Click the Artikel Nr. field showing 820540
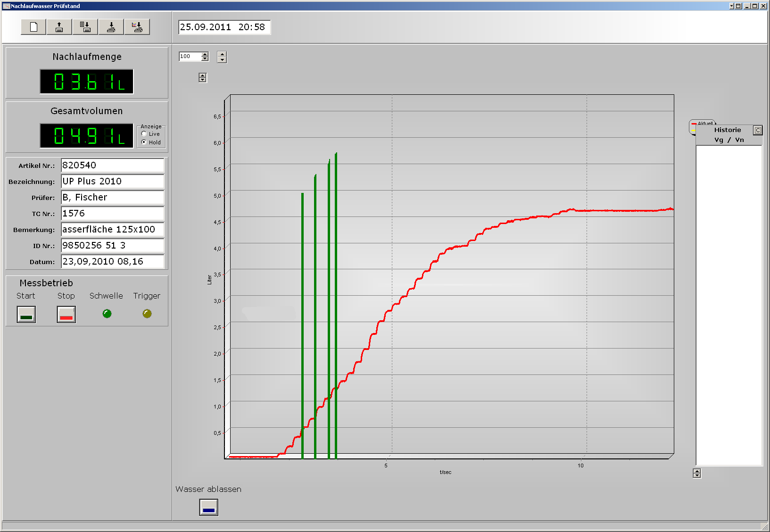The image size is (770, 532). [113, 166]
